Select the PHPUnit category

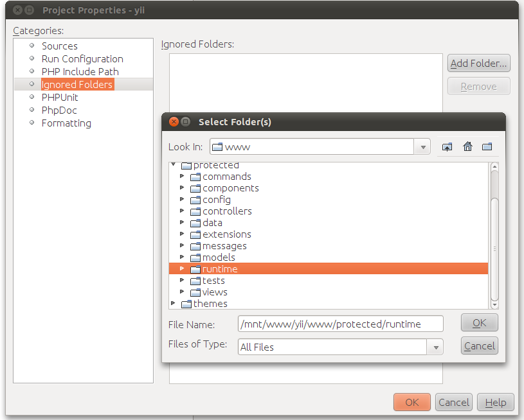60,98
